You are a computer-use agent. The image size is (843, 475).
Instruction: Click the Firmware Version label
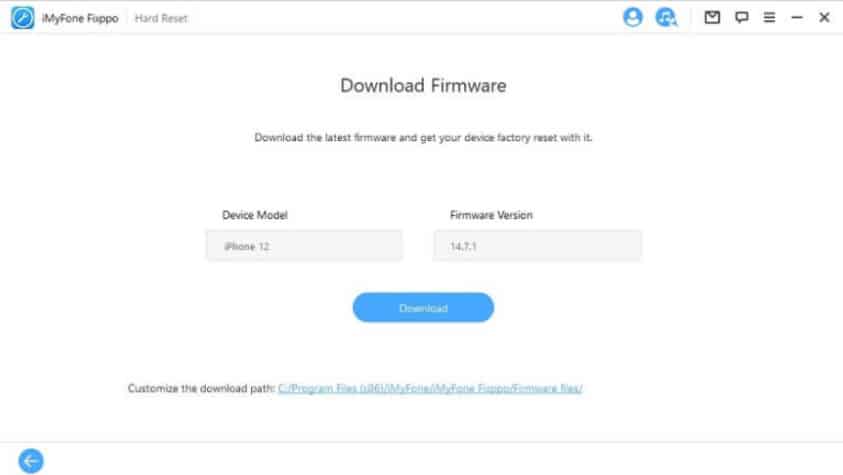point(491,215)
